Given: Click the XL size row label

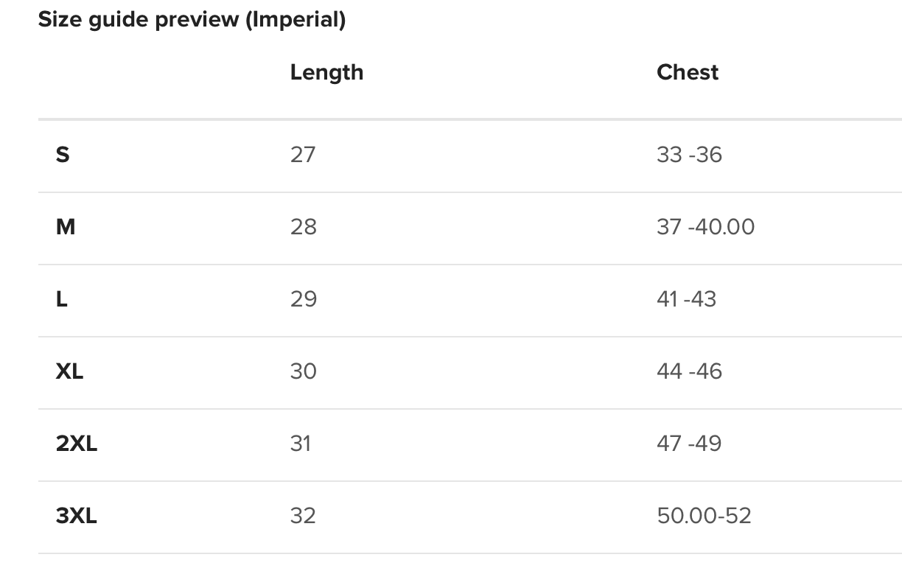Looking at the screenshot, I should click(69, 371).
